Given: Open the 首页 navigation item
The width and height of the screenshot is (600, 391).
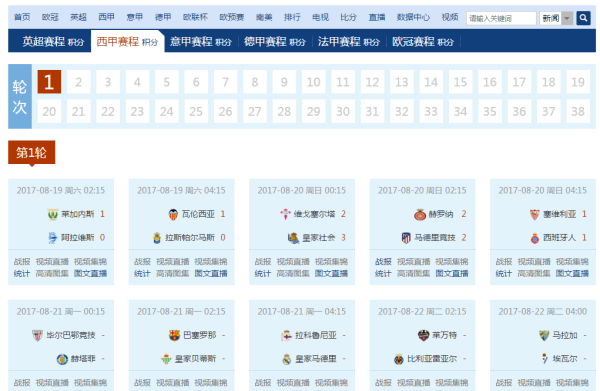Looking at the screenshot, I should pyautogui.click(x=22, y=17).
